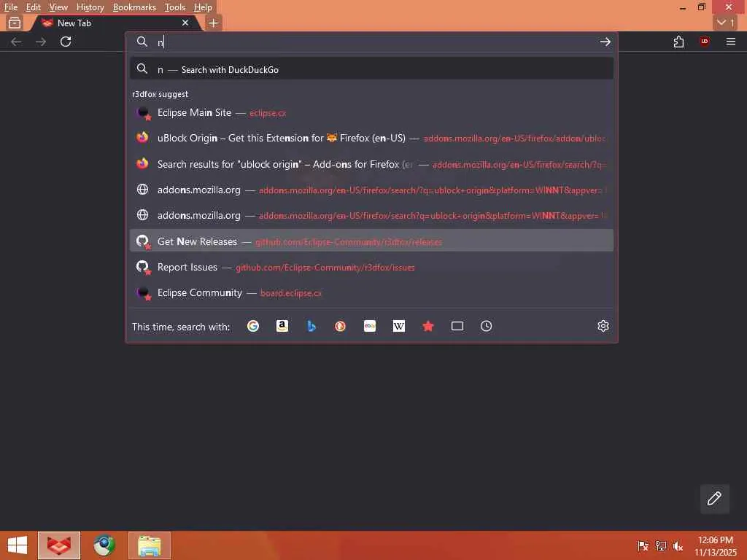Open the Help menu
The height and width of the screenshot is (560, 747).
click(203, 7)
